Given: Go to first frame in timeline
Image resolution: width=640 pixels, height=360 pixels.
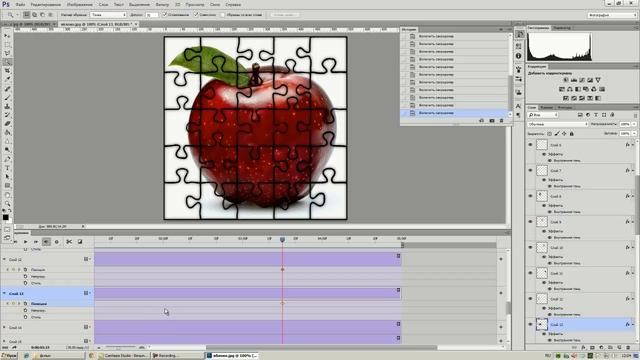Looking at the screenshot, I should pyautogui.click(x=15, y=242).
